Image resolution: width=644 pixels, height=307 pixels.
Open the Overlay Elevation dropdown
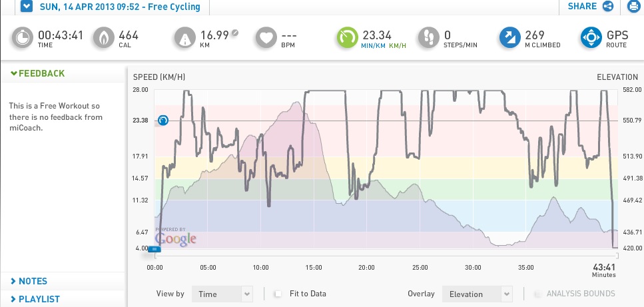tap(478, 294)
